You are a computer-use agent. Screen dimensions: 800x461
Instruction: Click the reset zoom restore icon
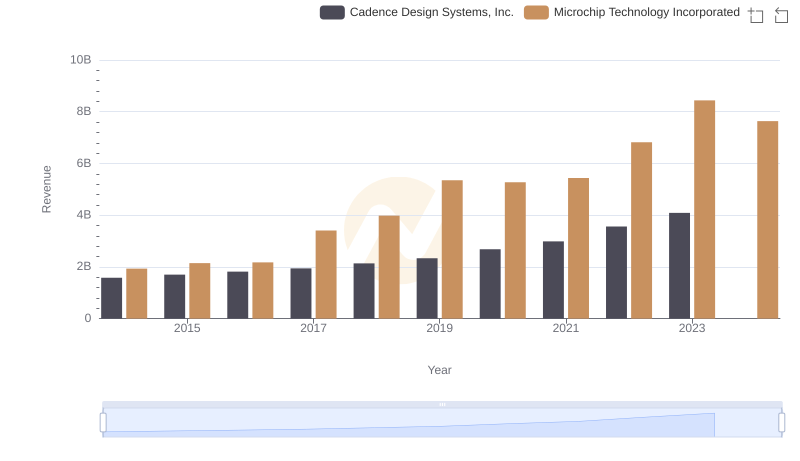click(781, 15)
